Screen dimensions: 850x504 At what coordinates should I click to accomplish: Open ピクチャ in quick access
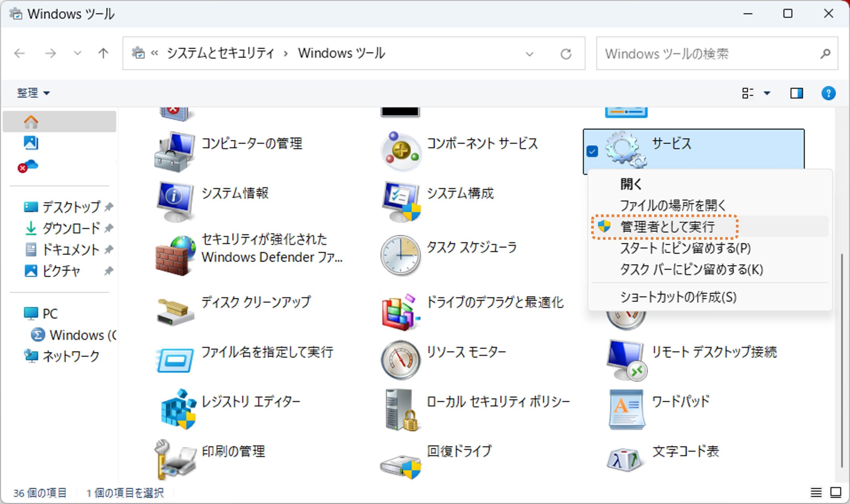[52, 271]
